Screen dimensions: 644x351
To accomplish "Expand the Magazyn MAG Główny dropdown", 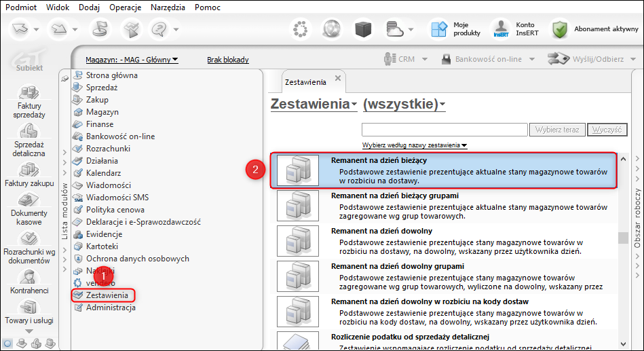I will pyautogui.click(x=132, y=60).
